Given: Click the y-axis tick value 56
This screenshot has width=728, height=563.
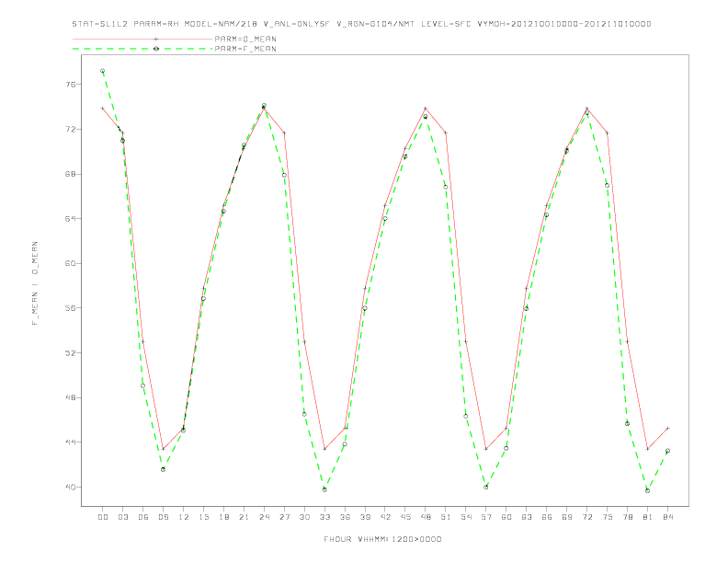Looking at the screenshot, I should [70, 308].
